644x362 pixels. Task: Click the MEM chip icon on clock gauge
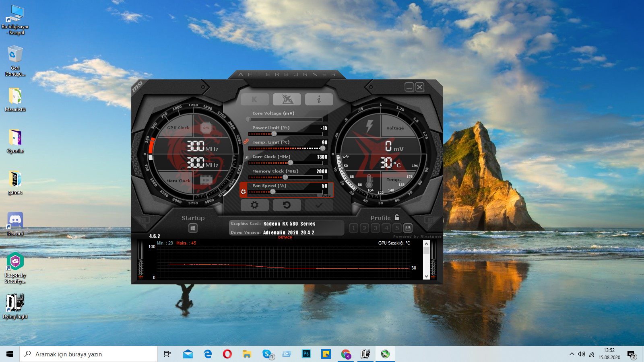point(206,180)
